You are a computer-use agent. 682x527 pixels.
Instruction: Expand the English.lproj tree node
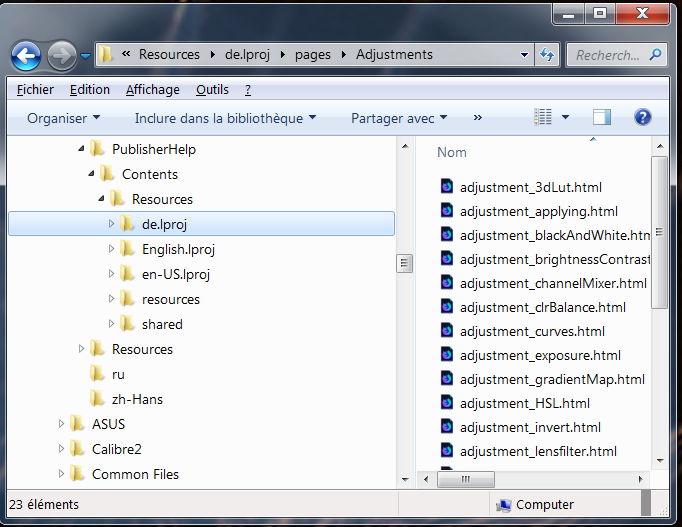[111, 249]
